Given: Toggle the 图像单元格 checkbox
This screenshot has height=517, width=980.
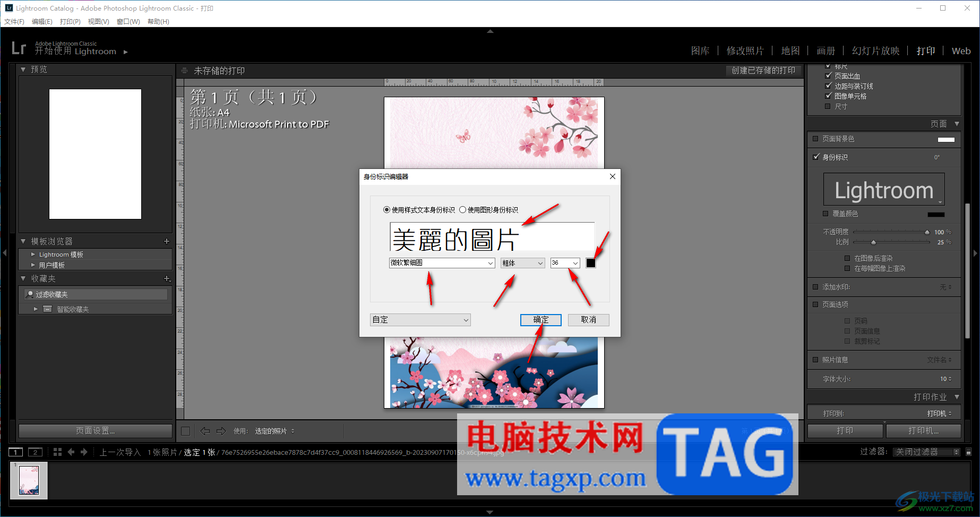Looking at the screenshot, I should click(828, 96).
